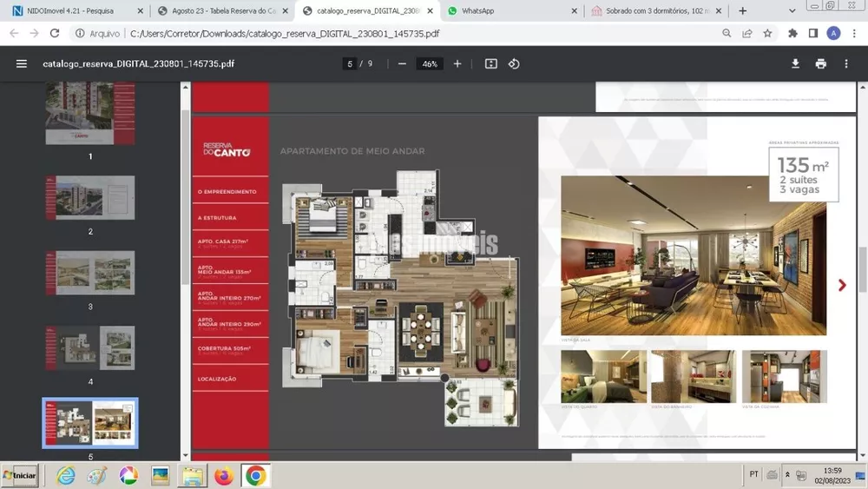Click the document vertical scrollbar thumb

point(863,269)
